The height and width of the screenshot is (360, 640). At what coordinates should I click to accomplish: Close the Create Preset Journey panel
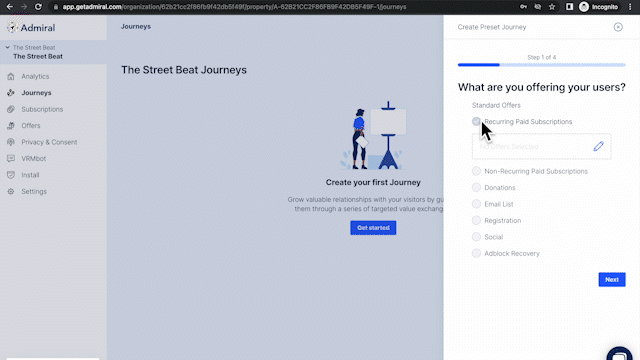coord(618,27)
